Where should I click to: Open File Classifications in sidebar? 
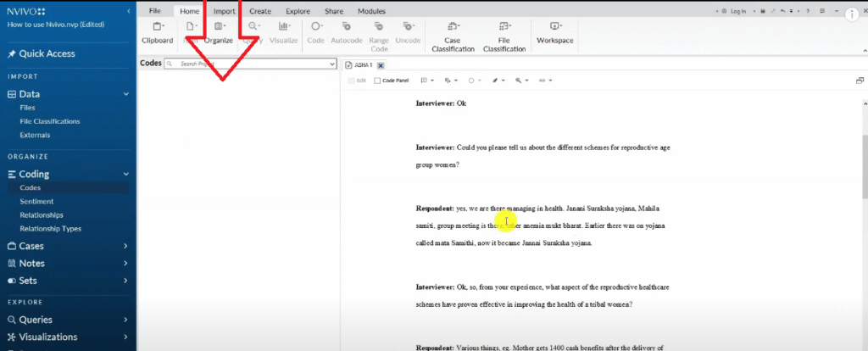50,121
